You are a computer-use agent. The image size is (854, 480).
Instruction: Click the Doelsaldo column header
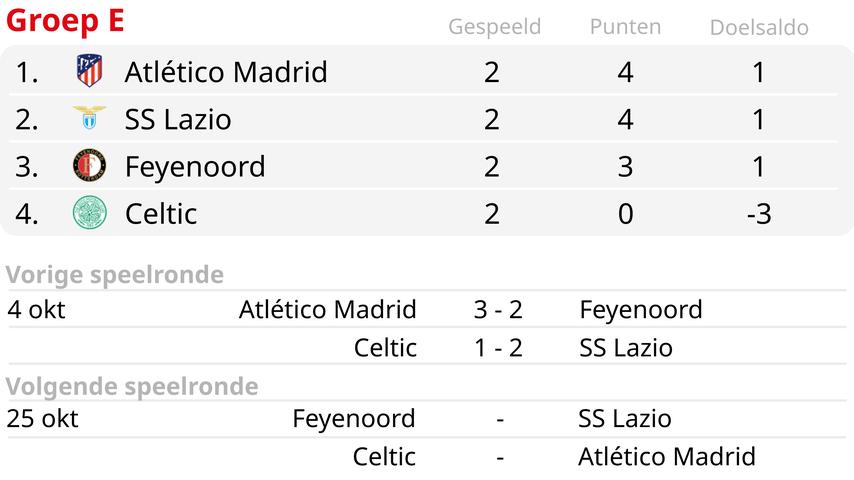click(x=759, y=27)
